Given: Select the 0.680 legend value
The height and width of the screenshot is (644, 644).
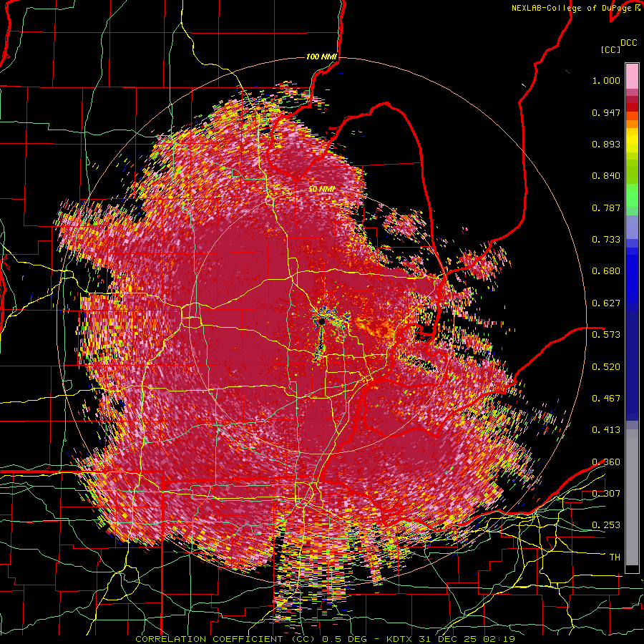Looking at the screenshot, I should [x=606, y=271].
